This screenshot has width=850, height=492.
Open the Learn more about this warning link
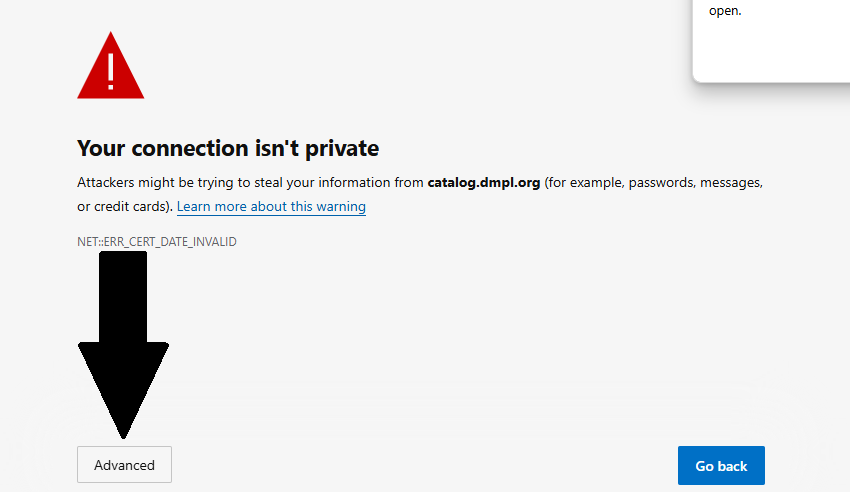271,207
